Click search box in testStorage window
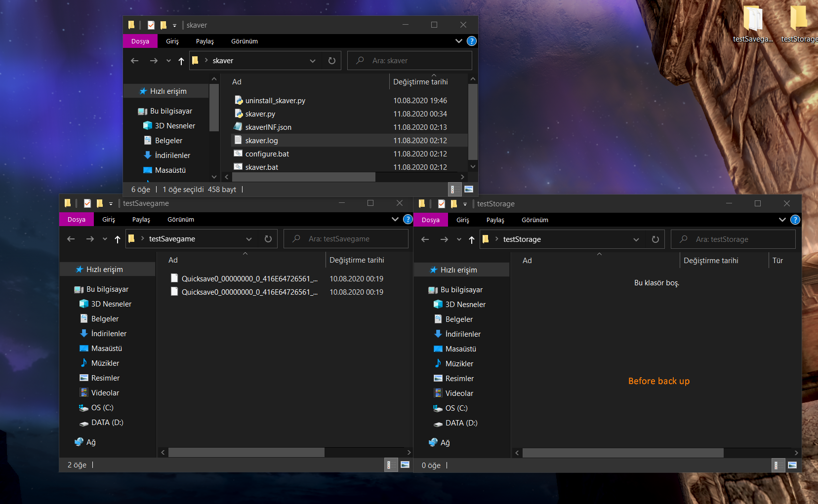This screenshot has width=818, height=504. (733, 239)
